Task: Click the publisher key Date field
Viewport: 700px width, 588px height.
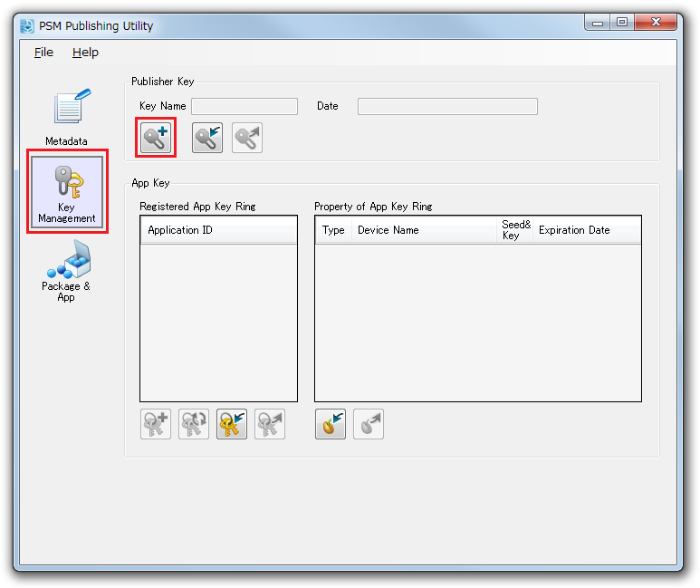Action: 447,107
